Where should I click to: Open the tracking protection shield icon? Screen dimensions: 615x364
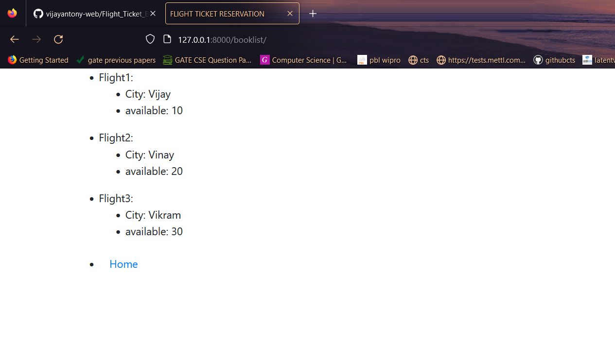(150, 39)
